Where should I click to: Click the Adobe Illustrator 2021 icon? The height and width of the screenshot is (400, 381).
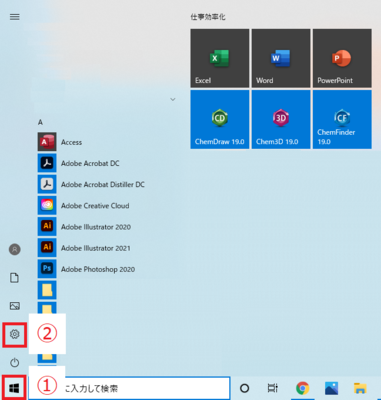[x=47, y=248]
